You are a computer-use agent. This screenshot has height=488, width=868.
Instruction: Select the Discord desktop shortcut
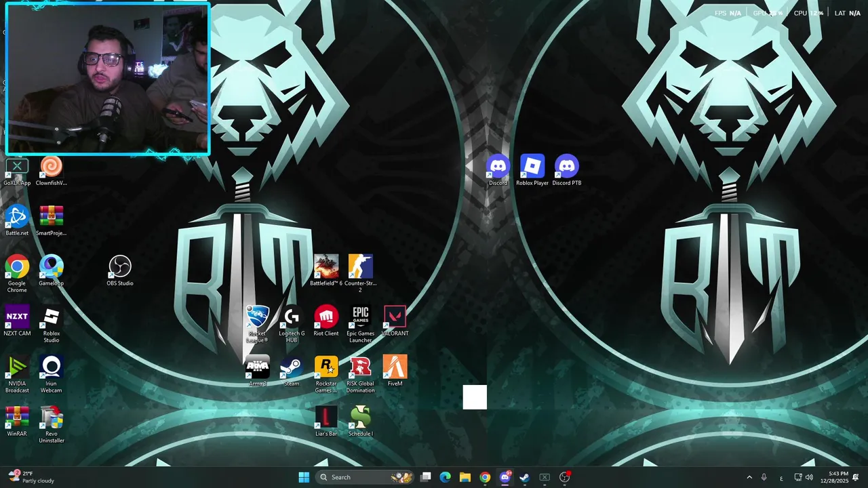498,171
